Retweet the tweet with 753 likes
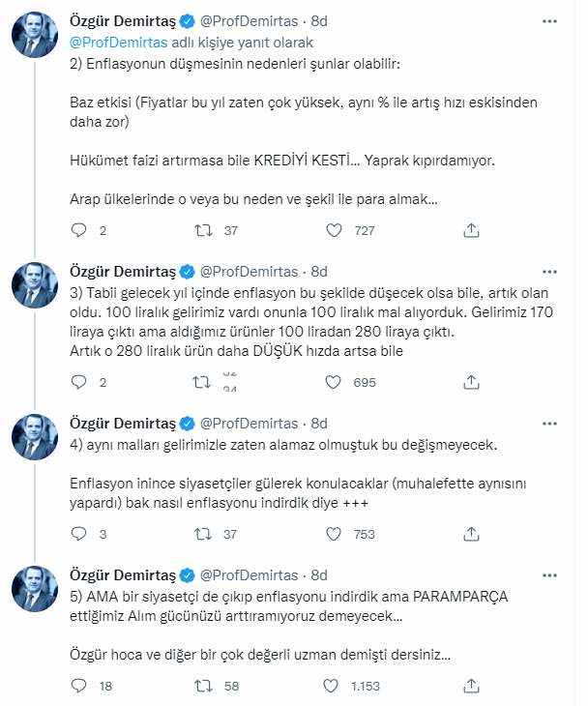The width and height of the screenshot is (588, 706). 204,533
